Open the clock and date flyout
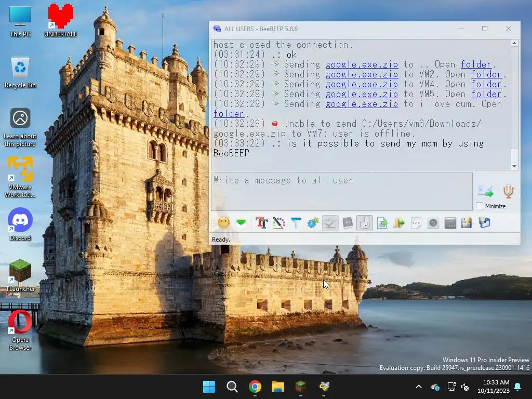This screenshot has height=399, width=532. [x=494, y=387]
